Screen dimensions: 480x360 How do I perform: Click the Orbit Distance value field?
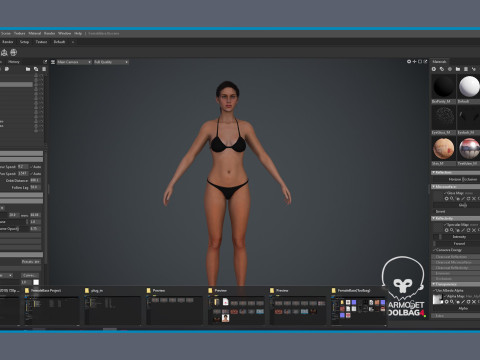point(35,180)
